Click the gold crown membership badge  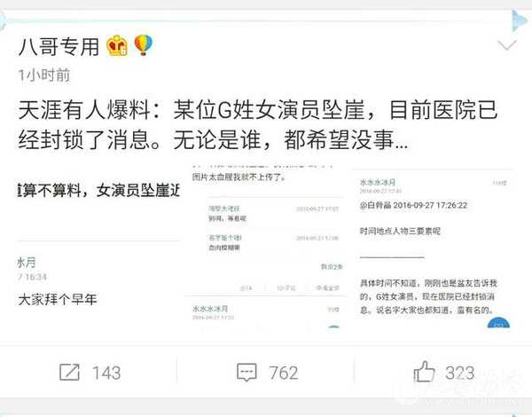pyautogui.click(x=117, y=45)
